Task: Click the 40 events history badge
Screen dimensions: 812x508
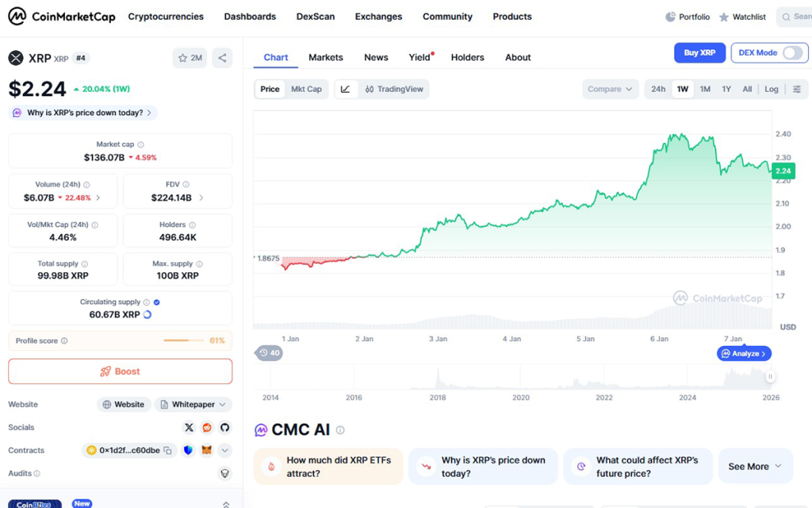Action: pos(270,353)
